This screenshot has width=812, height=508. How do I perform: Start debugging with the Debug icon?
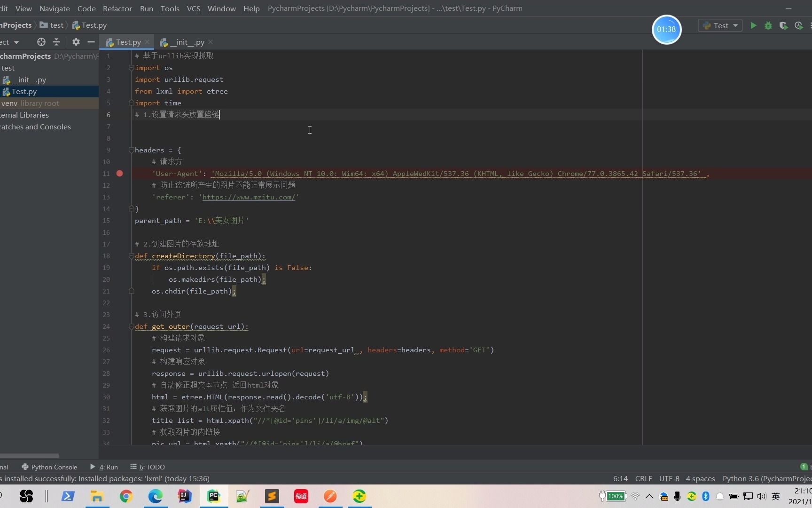click(768, 25)
